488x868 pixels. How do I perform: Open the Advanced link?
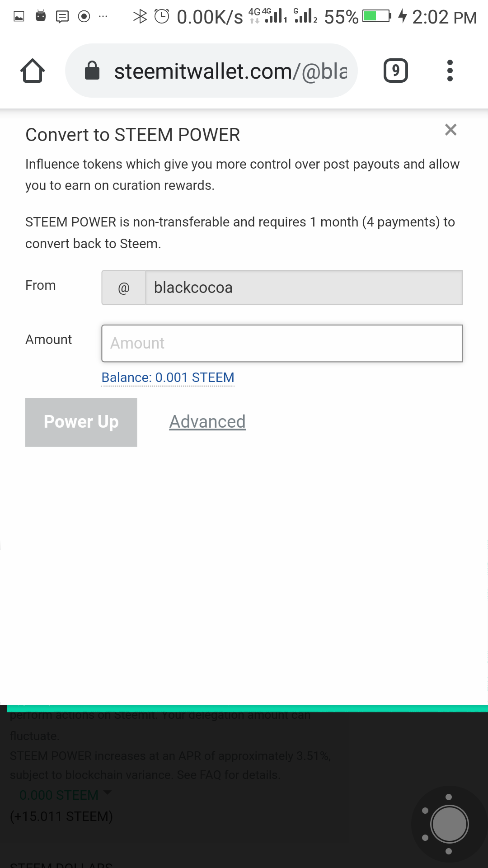(x=207, y=422)
